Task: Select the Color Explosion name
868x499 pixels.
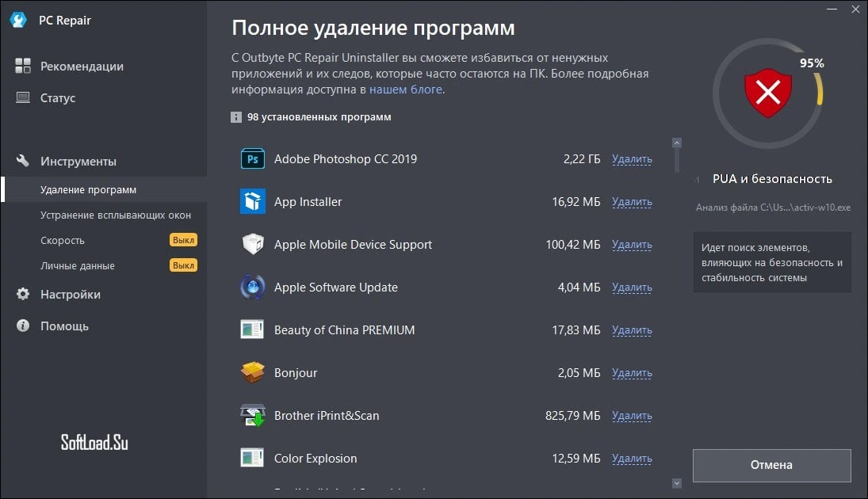Action: click(315, 458)
